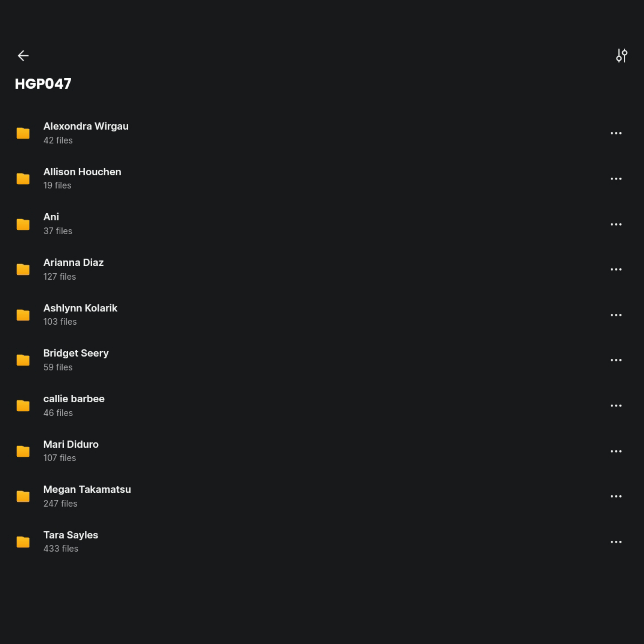Show more options for Tara Sayles
This screenshot has height=644, width=644.
[x=616, y=542]
